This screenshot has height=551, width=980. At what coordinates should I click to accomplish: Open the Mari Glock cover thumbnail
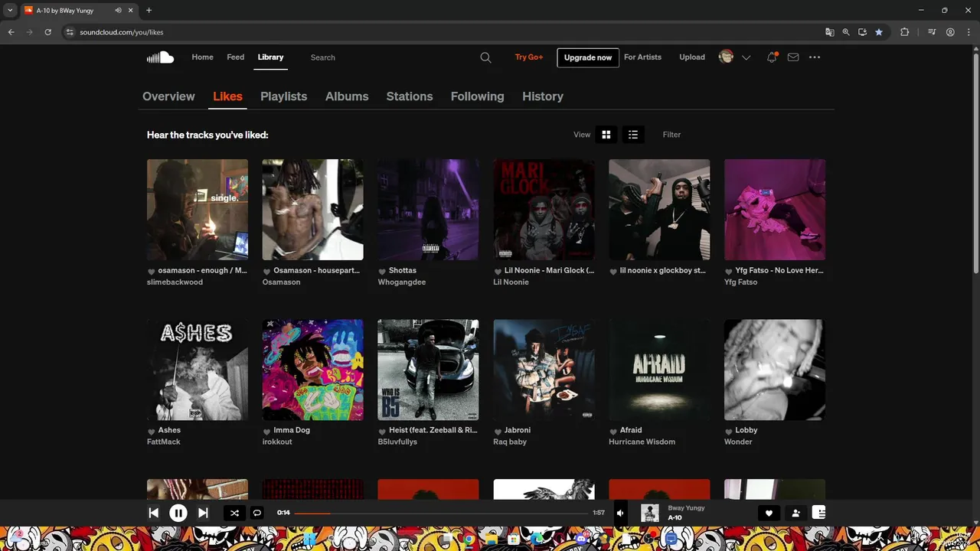coord(544,210)
